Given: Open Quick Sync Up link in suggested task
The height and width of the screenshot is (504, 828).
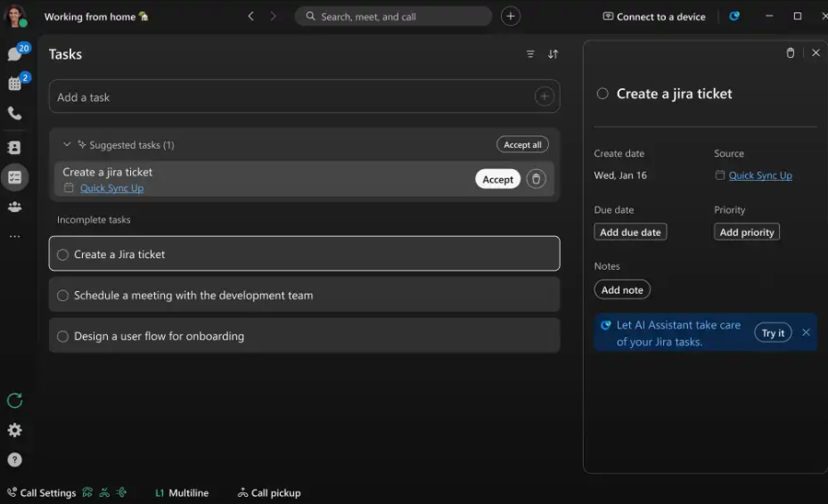Looking at the screenshot, I should (x=112, y=188).
